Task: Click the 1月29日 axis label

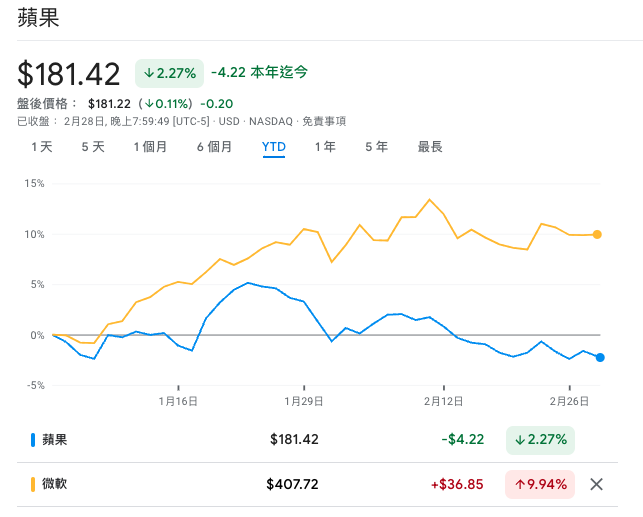Action: click(304, 401)
